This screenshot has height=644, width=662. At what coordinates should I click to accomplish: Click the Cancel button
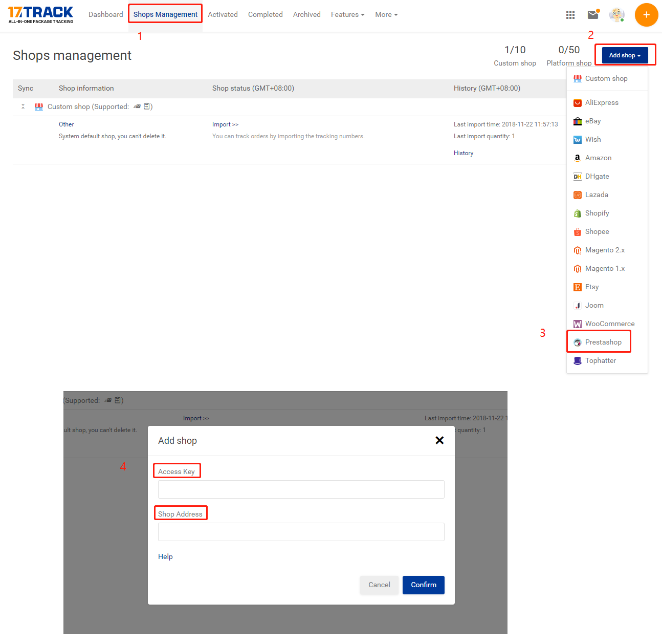click(379, 585)
